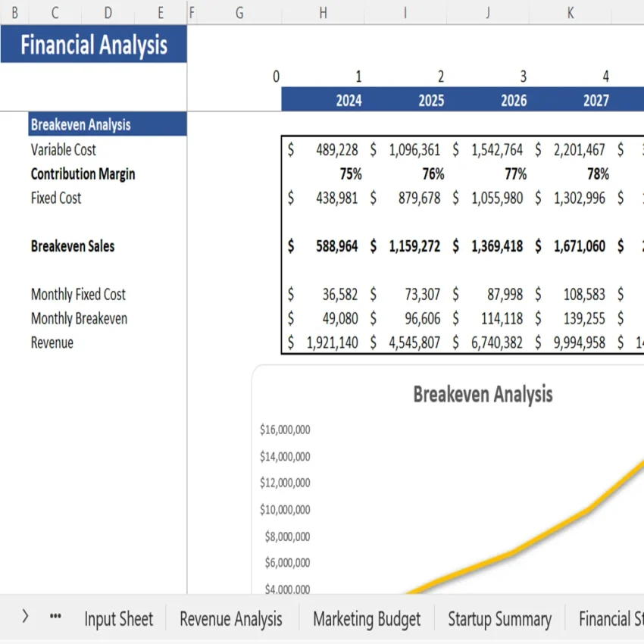Select the 2024 year header cell

(348, 100)
